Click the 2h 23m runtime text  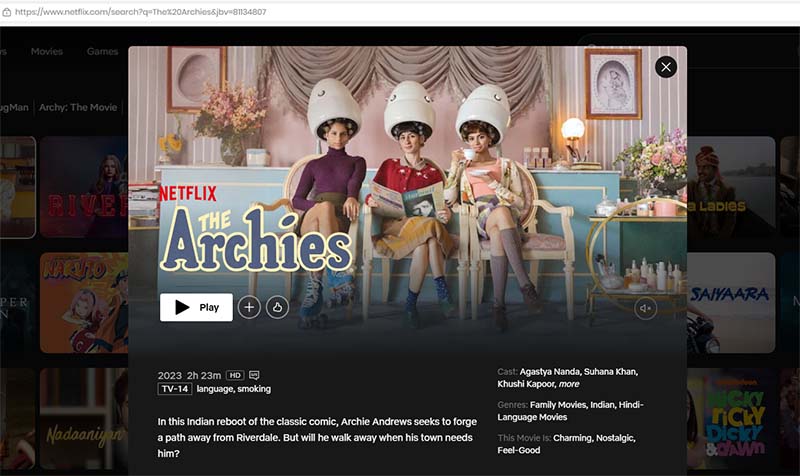204,375
